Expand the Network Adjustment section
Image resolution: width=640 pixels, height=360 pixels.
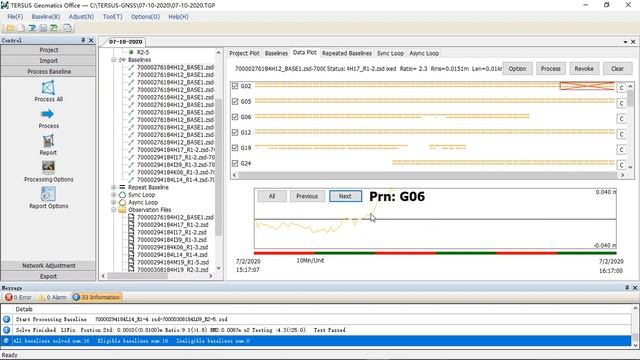(x=48, y=265)
